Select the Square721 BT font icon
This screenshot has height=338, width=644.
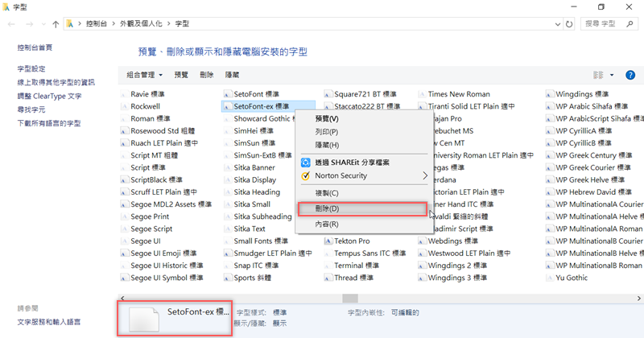pos(328,94)
